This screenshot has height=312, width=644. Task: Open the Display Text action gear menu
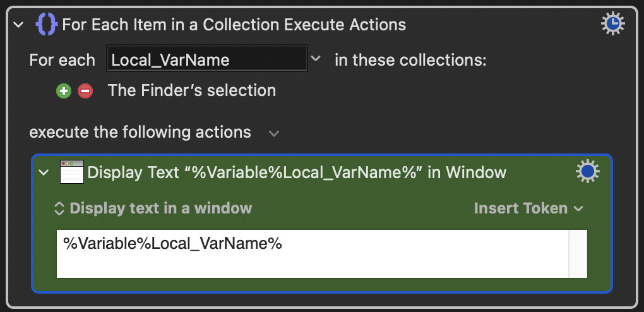587,171
